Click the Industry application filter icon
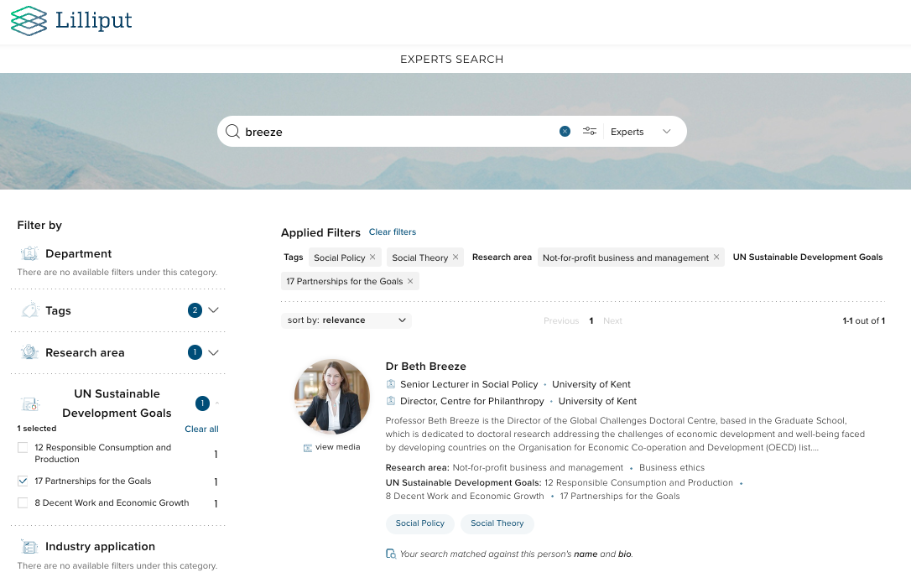Screen dimensions: 911x588 (x=29, y=546)
